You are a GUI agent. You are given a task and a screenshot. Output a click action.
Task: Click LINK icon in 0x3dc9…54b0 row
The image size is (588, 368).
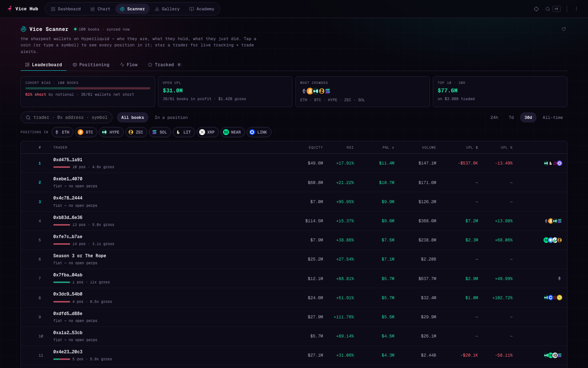pos(551,298)
